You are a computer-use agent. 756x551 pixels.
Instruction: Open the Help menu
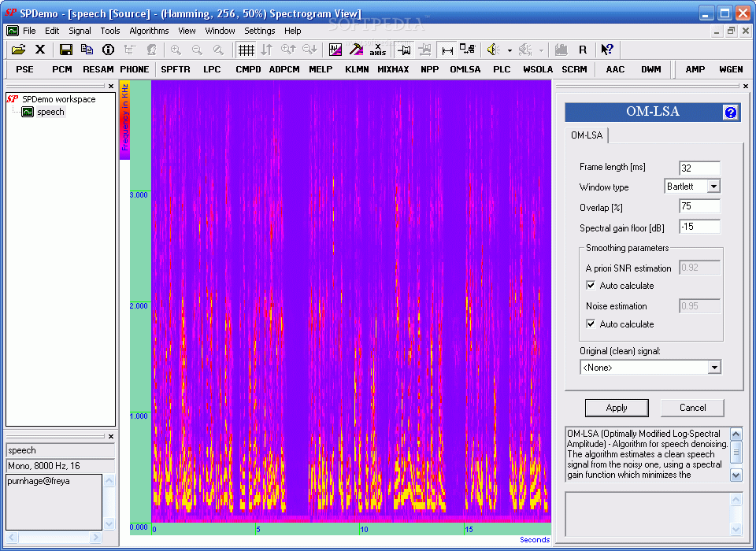(x=292, y=31)
